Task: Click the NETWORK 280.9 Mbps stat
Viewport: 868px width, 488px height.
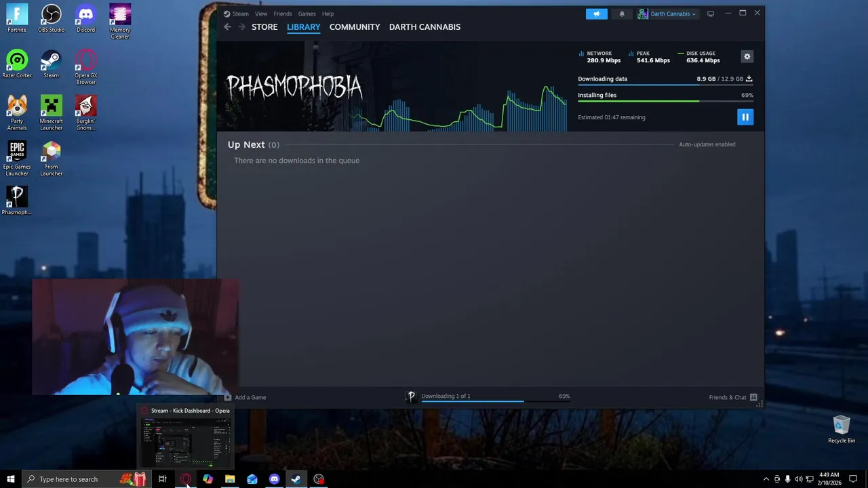Action: pyautogui.click(x=599, y=57)
